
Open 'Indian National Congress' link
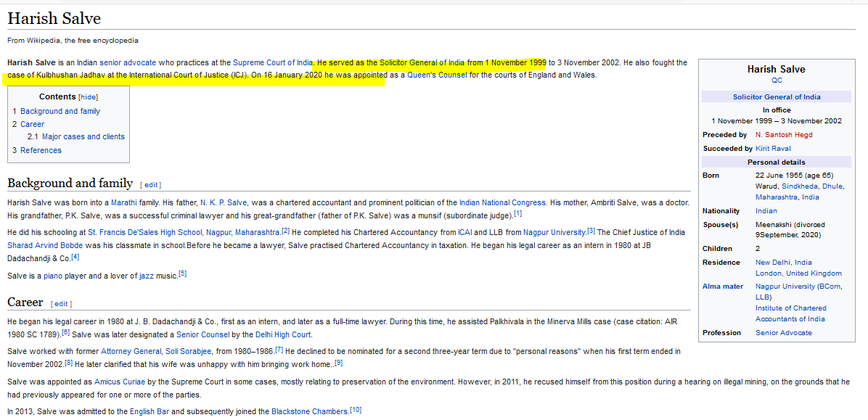(x=503, y=202)
